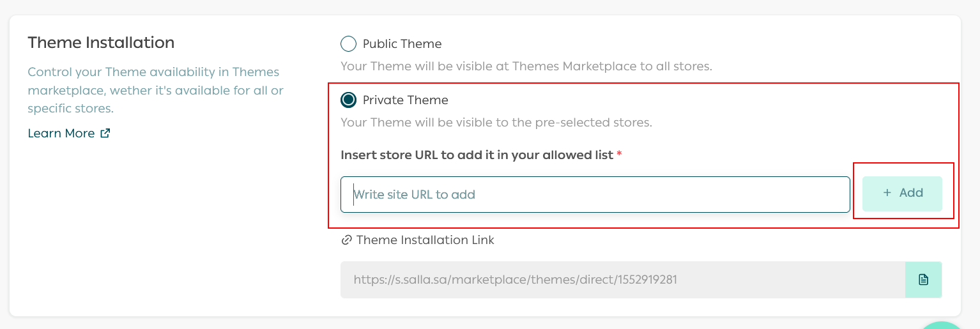Image resolution: width=980 pixels, height=329 pixels.
Task: Click the 'visible to pre-selected stores' help text
Action: tap(496, 122)
